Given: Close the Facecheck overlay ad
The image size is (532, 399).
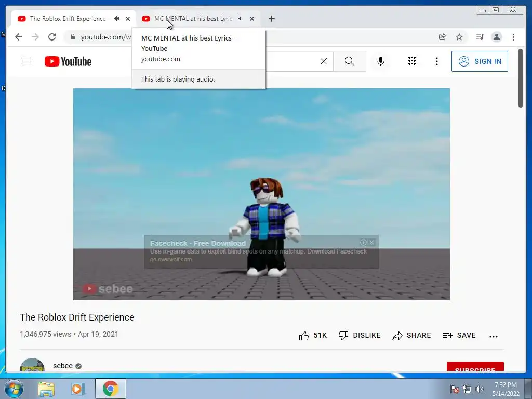Looking at the screenshot, I should (x=372, y=242).
